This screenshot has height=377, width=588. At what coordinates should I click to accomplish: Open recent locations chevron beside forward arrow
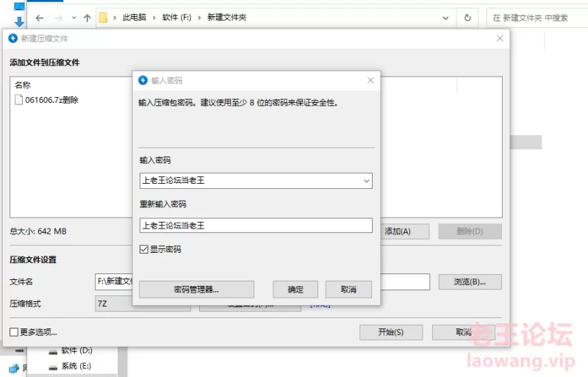(x=74, y=18)
